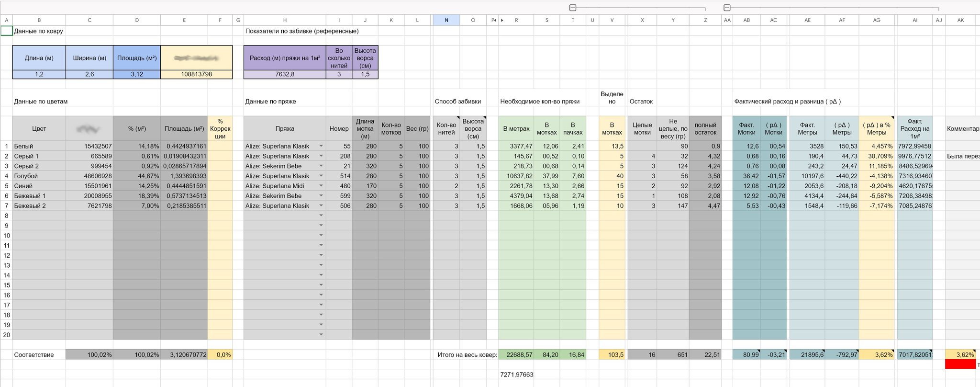Click the carpet width value 2,6
980x387 pixels.
[89, 74]
